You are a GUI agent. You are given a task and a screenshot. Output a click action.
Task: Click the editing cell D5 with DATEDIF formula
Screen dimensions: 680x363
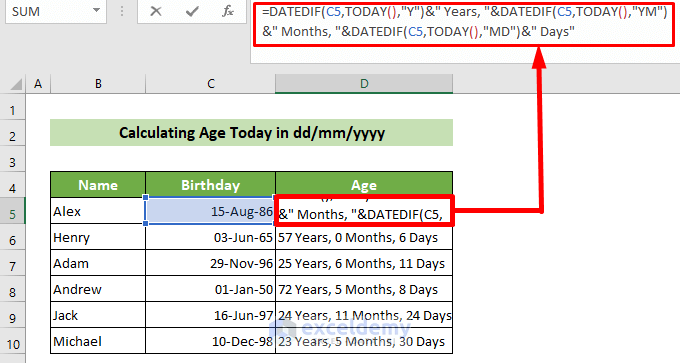(x=364, y=211)
